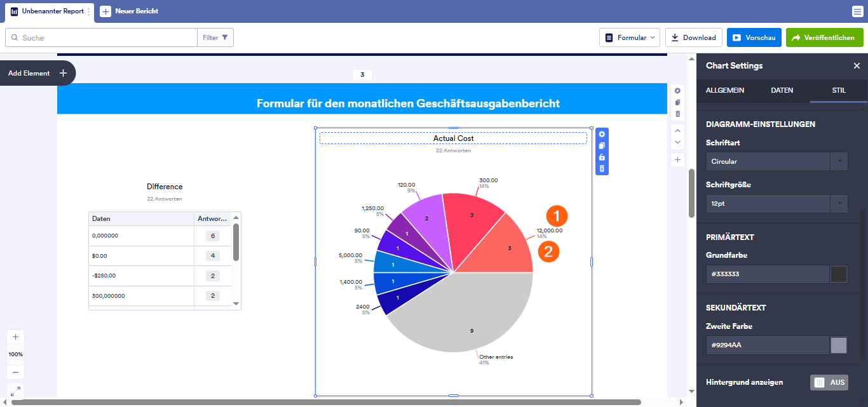Delete the Actual Cost chart with trash icon
868x407 pixels.
coord(601,169)
